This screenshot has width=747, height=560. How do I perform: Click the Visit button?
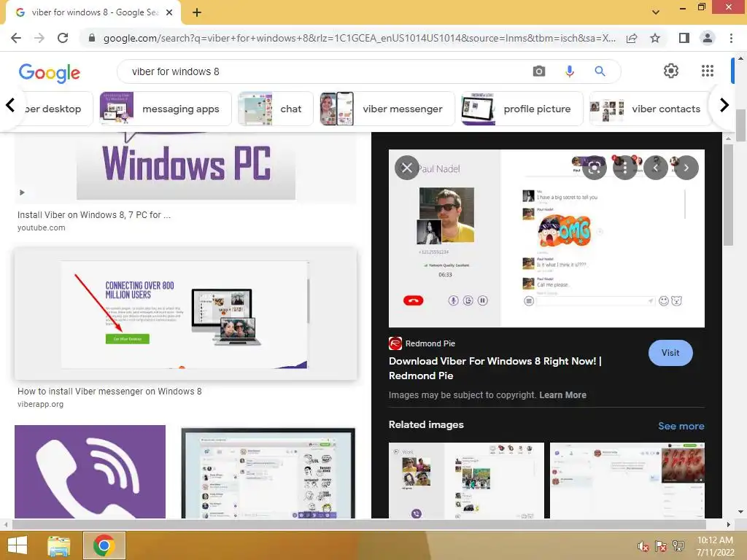[x=670, y=353]
